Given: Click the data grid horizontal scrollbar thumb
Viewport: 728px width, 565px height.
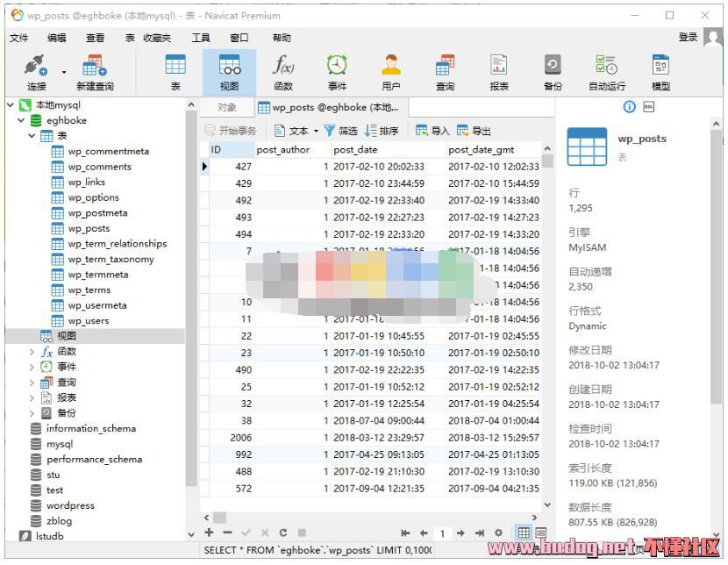Looking at the screenshot, I should pyautogui.click(x=219, y=517).
